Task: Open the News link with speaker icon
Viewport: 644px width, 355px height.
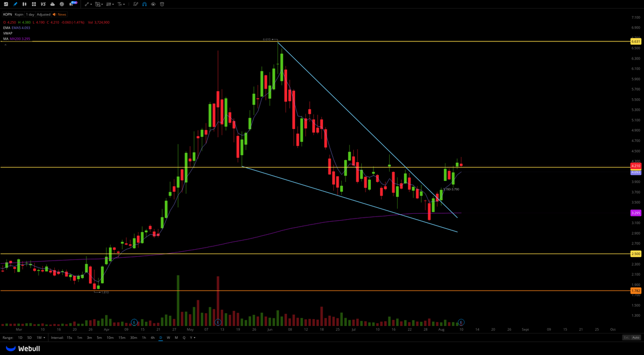Action: (x=60, y=15)
